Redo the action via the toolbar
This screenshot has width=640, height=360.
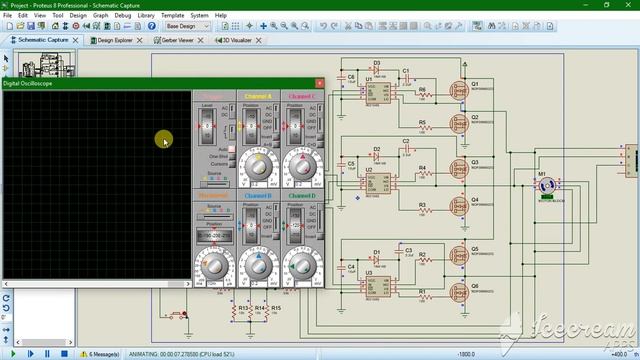tap(334, 26)
